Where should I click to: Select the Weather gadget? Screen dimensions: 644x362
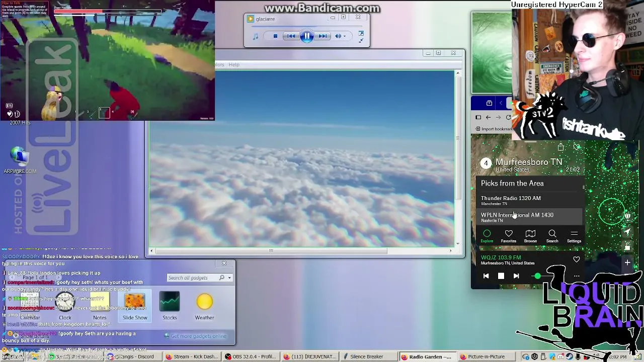(x=204, y=307)
